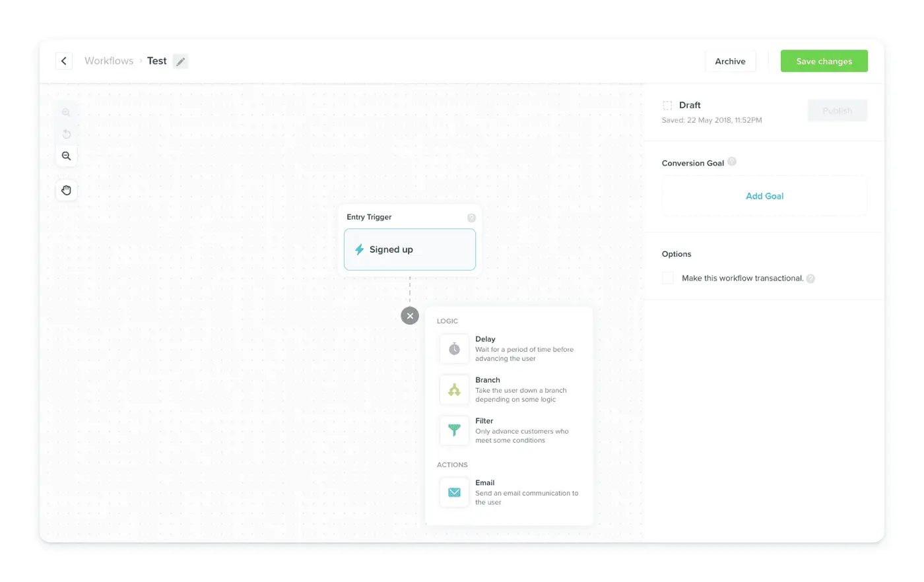Click the Add Goal link
Image resolution: width=924 pixels, height=582 pixels.
tap(764, 196)
